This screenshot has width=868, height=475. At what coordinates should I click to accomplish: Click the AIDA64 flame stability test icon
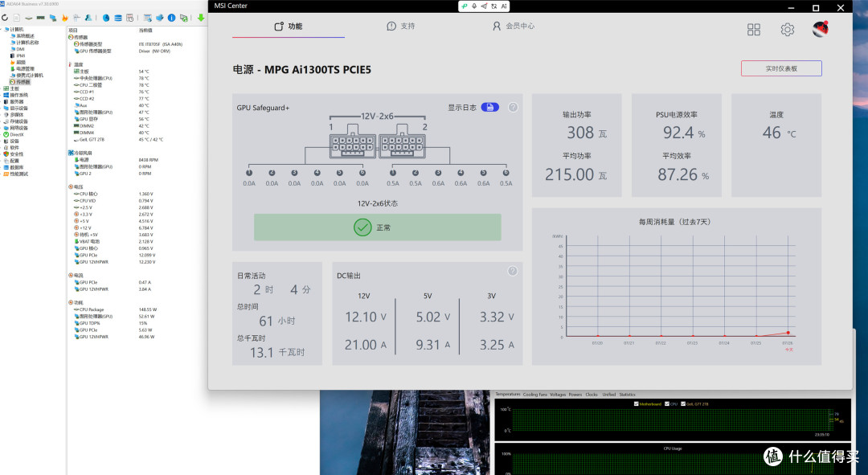tap(65, 18)
